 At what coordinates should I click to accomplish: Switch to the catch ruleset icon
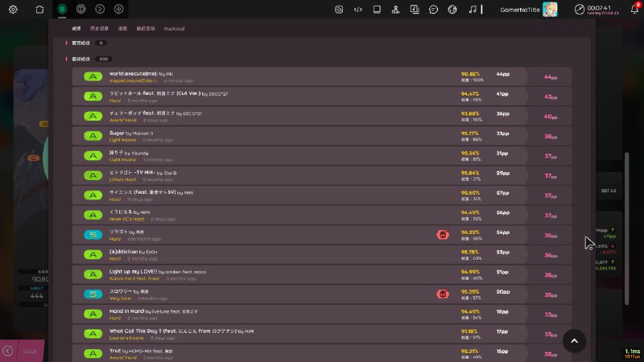click(x=100, y=10)
